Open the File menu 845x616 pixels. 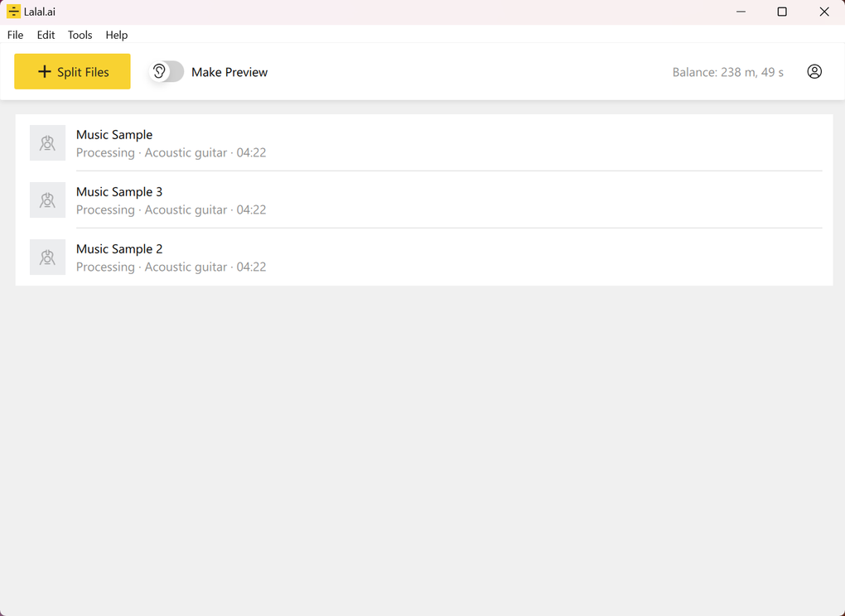pyautogui.click(x=15, y=35)
